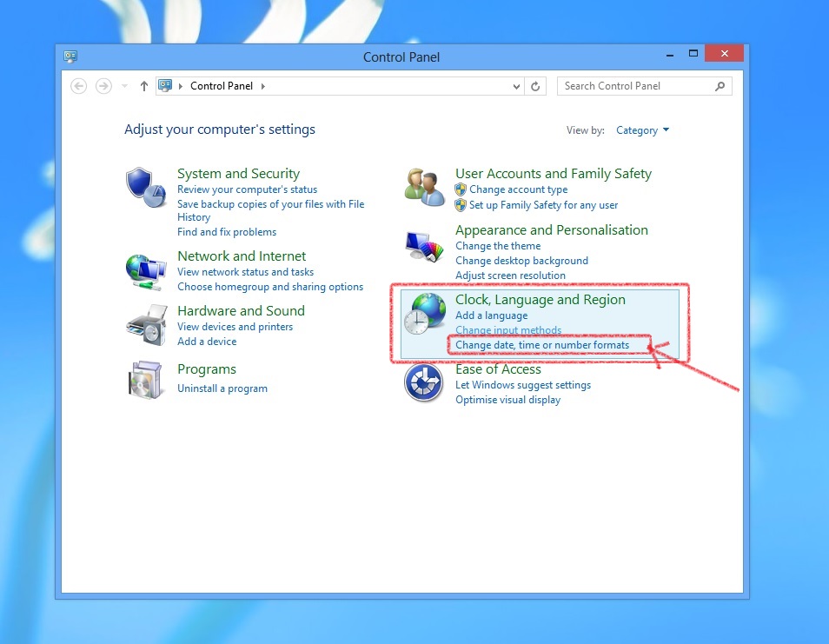Open the Change account type link
This screenshot has width=829, height=644.
pos(518,189)
